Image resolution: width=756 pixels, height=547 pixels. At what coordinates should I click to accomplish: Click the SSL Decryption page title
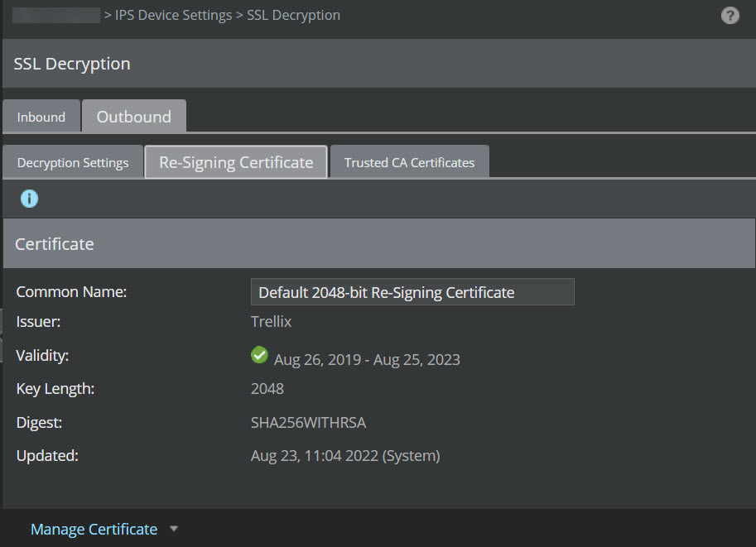(x=72, y=64)
